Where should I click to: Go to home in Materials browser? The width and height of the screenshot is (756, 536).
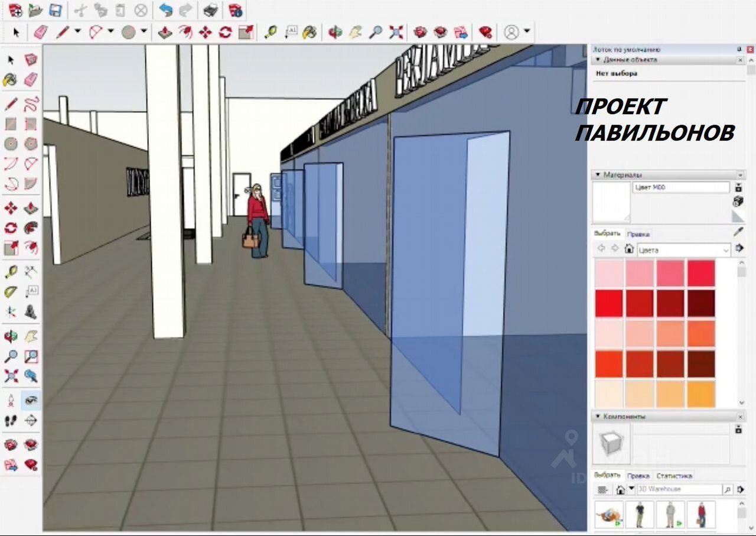pyautogui.click(x=629, y=249)
